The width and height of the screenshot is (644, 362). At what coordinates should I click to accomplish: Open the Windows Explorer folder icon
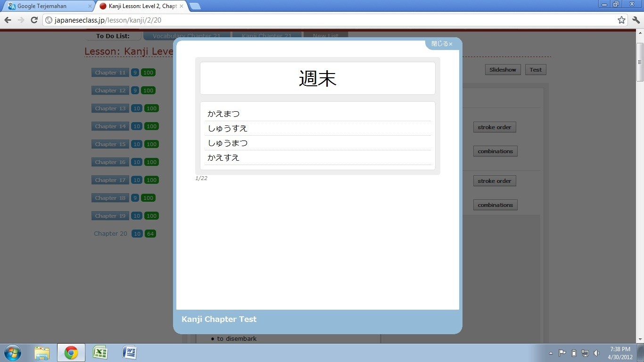click(x=42, y=353)
